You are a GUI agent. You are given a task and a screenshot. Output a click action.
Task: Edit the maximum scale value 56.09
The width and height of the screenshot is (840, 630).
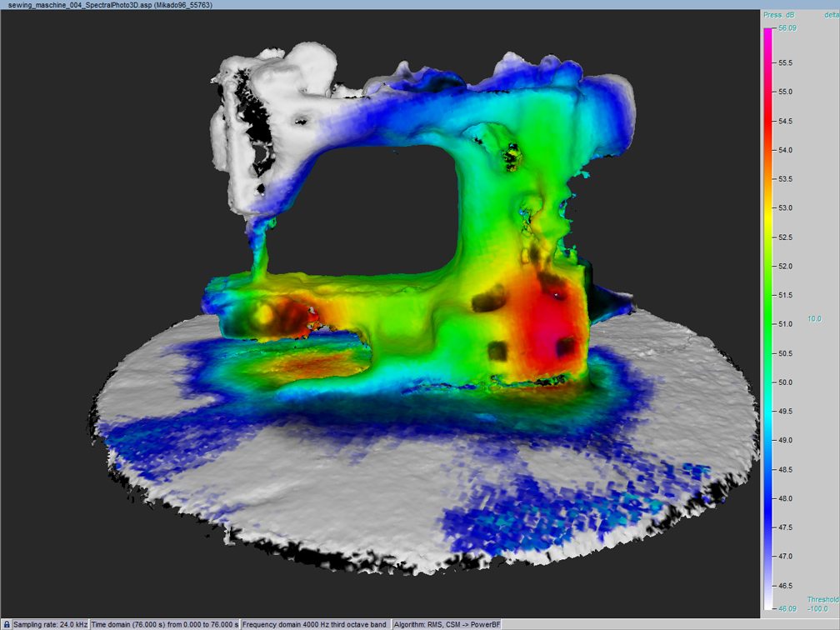[x=787, y=27]
